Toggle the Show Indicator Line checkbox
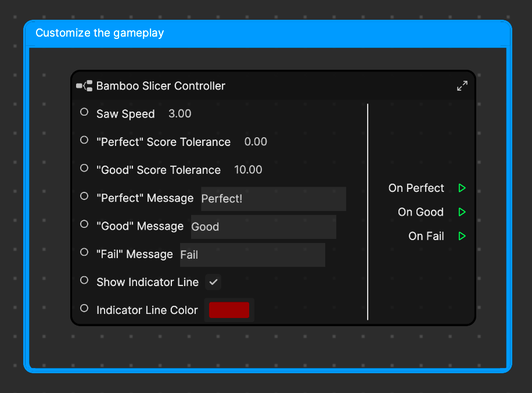 pyautogui.click(x=213, y=282)
